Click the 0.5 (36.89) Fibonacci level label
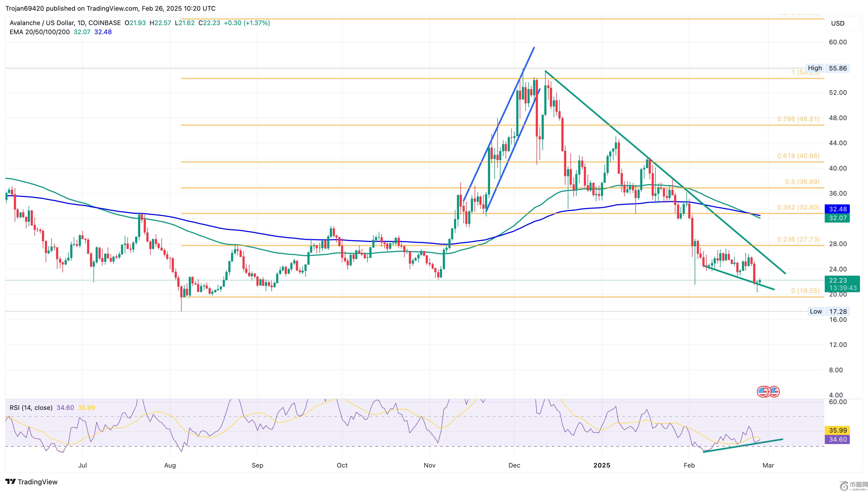Viewport: 868px width, 491px height. (802, 182)
